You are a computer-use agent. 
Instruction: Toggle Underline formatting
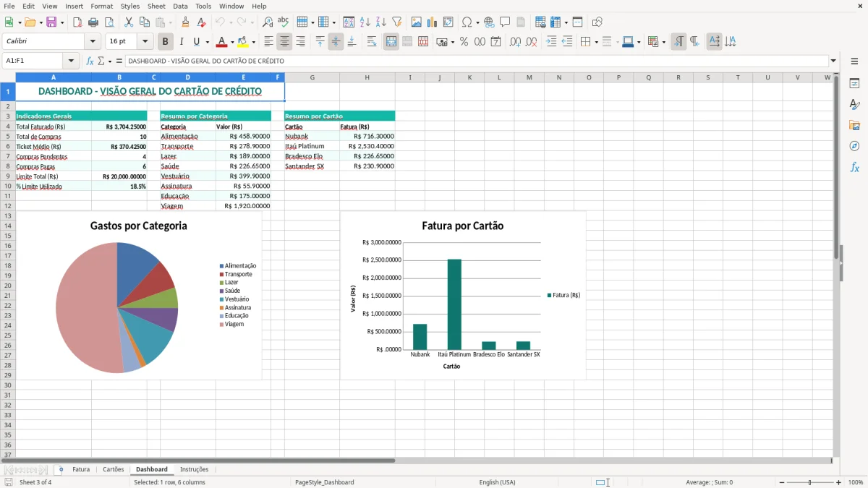click(x=197, y=42)
